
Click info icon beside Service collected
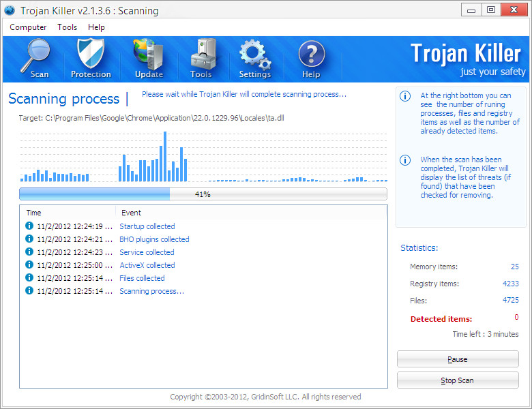(29, 252)
